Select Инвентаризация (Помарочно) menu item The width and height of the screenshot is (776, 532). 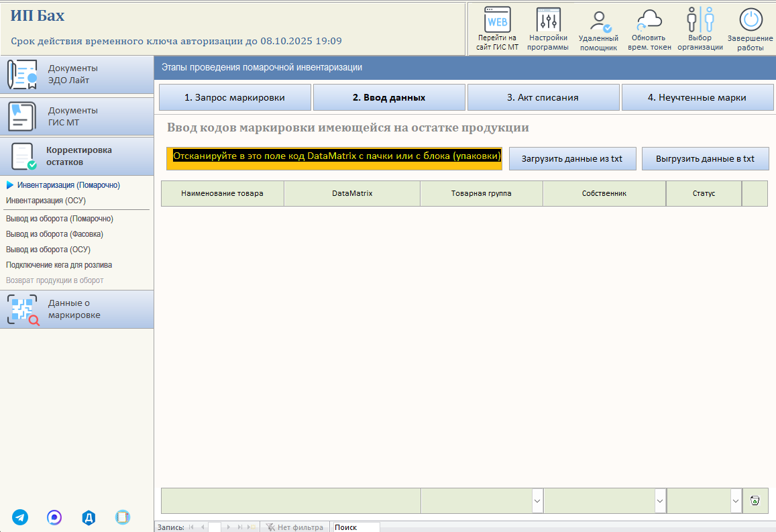[68, 185]
